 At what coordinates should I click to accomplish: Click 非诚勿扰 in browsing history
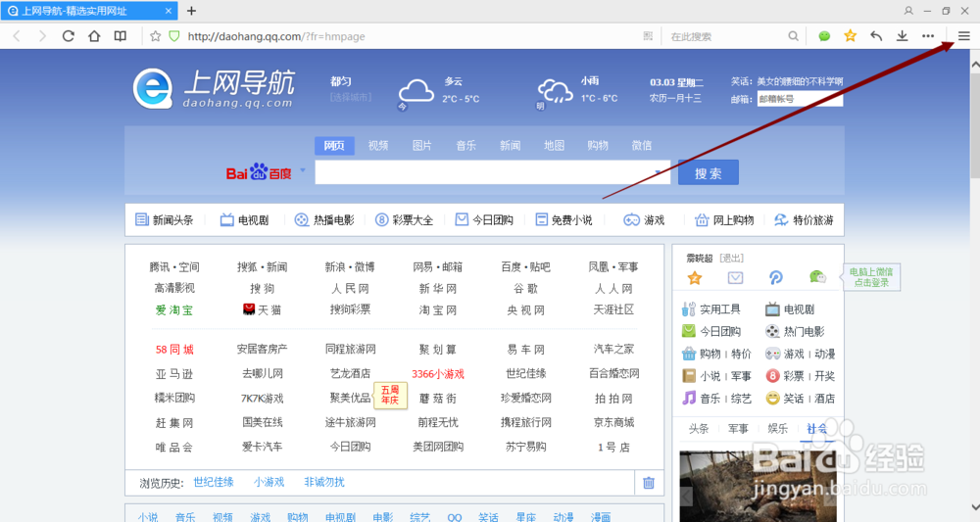pyautogui.click(x=323, y=482)
